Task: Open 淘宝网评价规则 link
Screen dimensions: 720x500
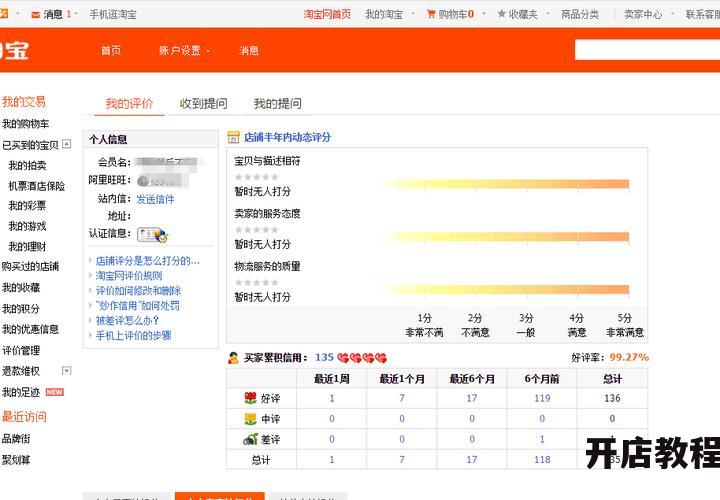Action: [129, 275]
